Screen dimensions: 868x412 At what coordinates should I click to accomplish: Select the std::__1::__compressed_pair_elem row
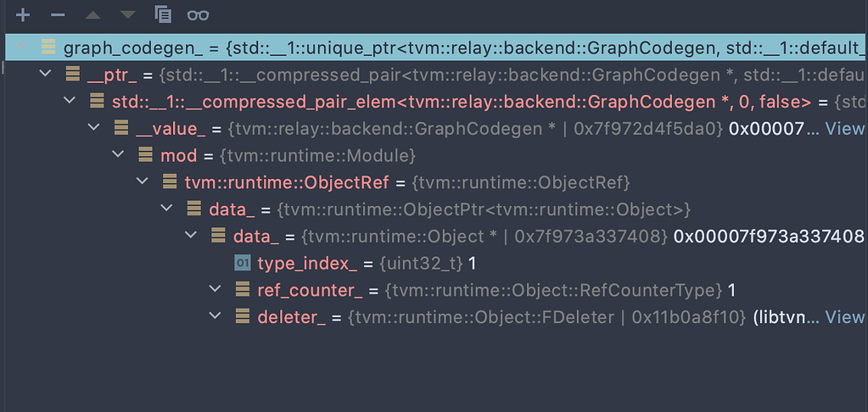[458, 102]
